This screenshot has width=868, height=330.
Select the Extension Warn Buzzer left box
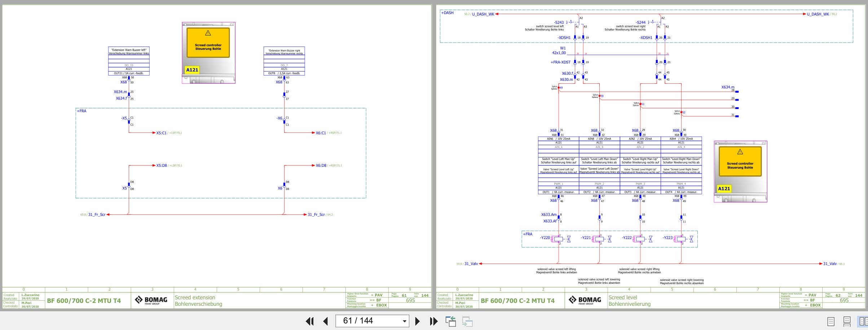pos(129,61)
